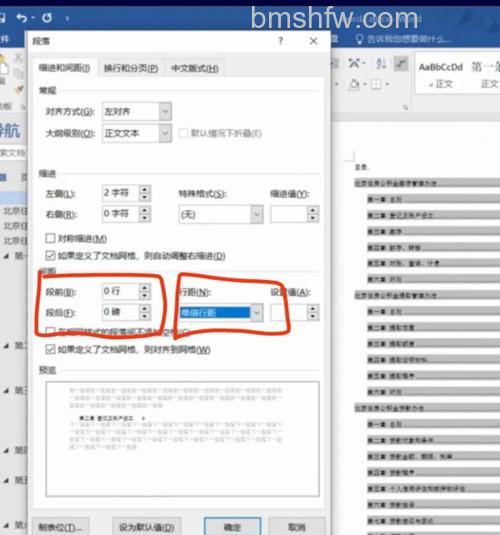Screen dimensions: 500x535
Task: Click the Copy icon in the clipboard group
Action: coord(18,73)
